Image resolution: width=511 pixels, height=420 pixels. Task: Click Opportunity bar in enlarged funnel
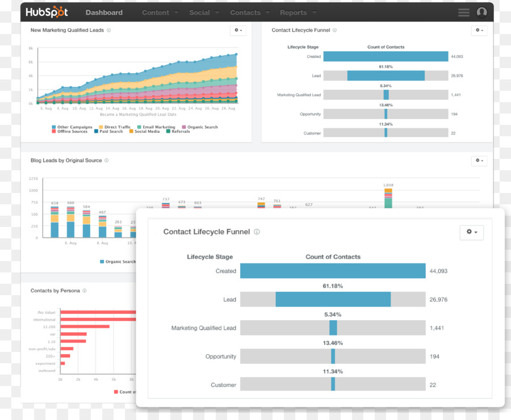[333, 356]
